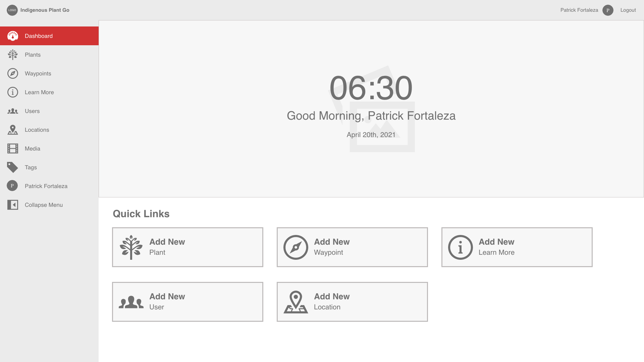Image resolution: width=644 pixels, height=362 pixels.
Task: Click the user avatar in top header
Action: coord(608,10)
